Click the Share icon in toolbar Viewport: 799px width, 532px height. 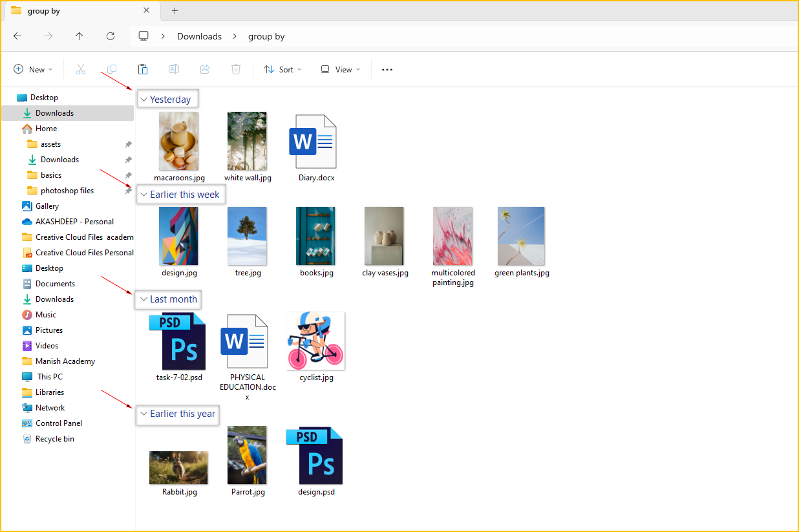coord(205,69)
